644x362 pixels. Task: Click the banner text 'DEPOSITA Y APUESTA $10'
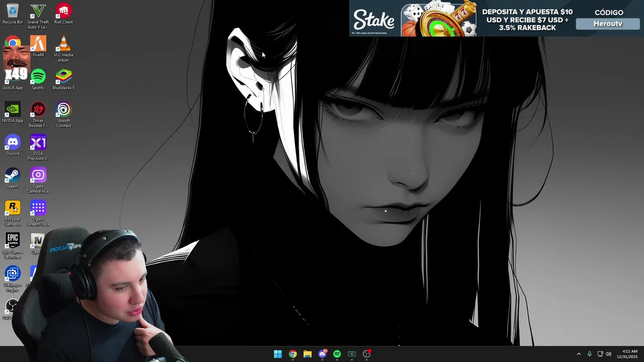pyautogui.click(x=527, y=12)
